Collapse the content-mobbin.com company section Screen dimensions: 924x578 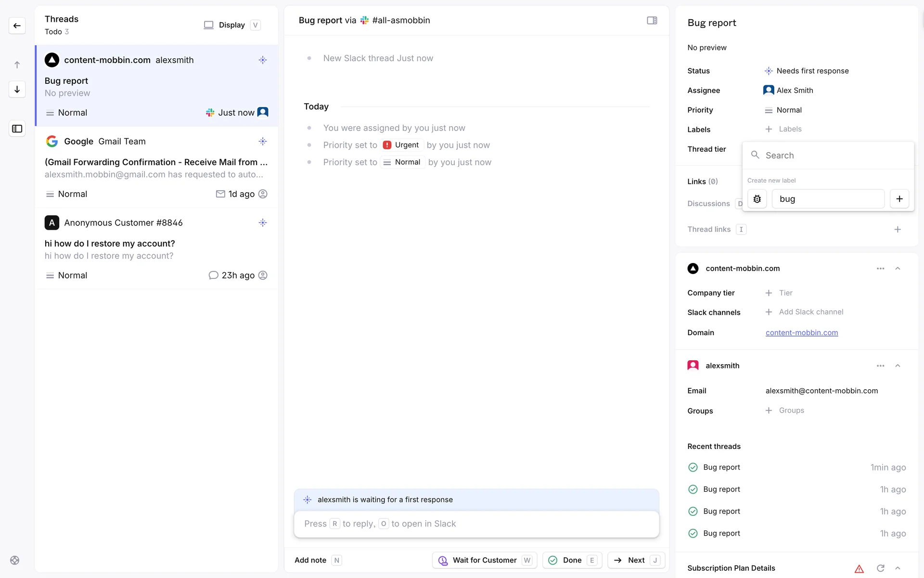898,268
